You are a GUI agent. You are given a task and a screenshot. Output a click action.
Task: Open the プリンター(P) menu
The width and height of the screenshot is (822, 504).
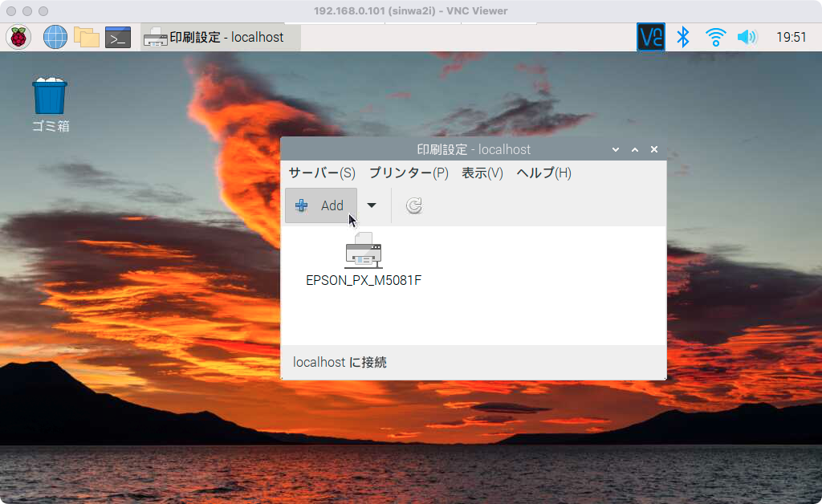pyautogui.click(x=408, y=173)
